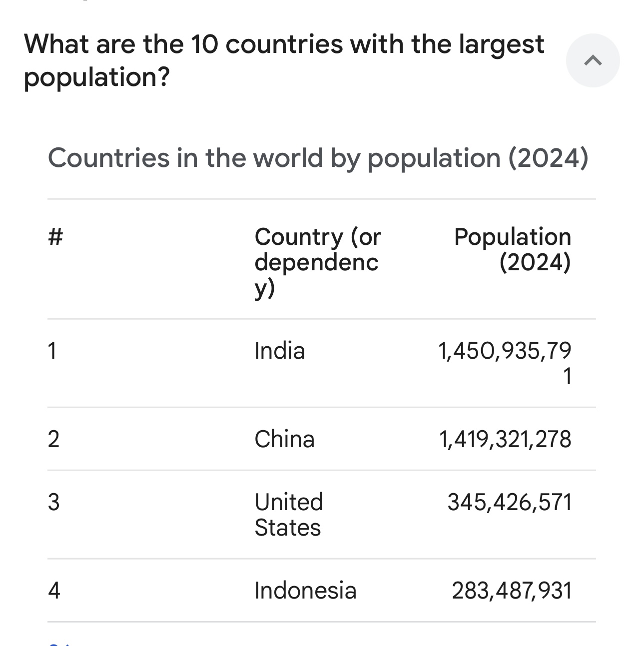Viewport: 644px width, 646px height.
Task: Click India's population figure 1,450,935,791
Action: [505, 363]
